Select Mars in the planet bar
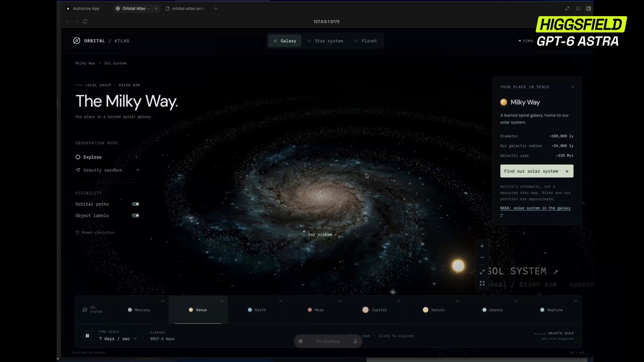The image size is (644, 362). click(x=316, y=310)
